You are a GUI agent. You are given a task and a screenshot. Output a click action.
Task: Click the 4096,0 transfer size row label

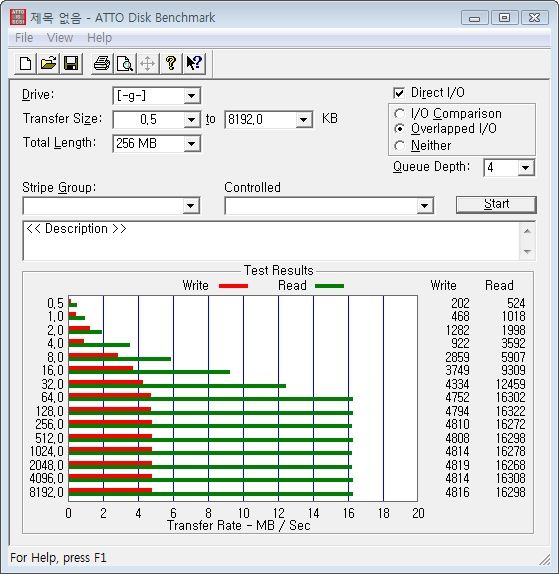[x=46, y=478]
